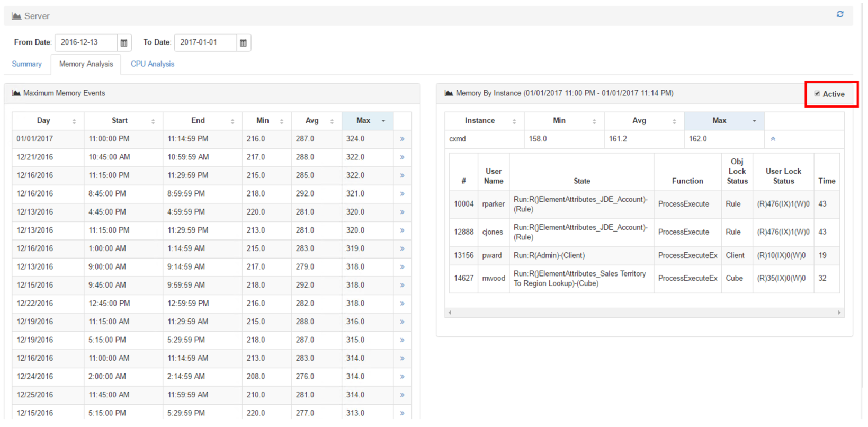Screen dimensions: 868x427
Task: Open details arrow for 01/01/2017 11:00:00 PM row
Action: coord(402,139)
